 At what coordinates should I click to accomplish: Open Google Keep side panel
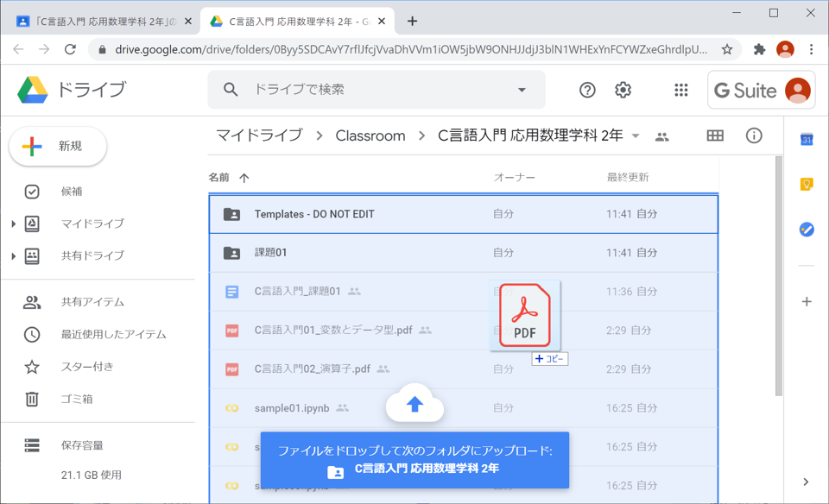[x=806, y=185]
